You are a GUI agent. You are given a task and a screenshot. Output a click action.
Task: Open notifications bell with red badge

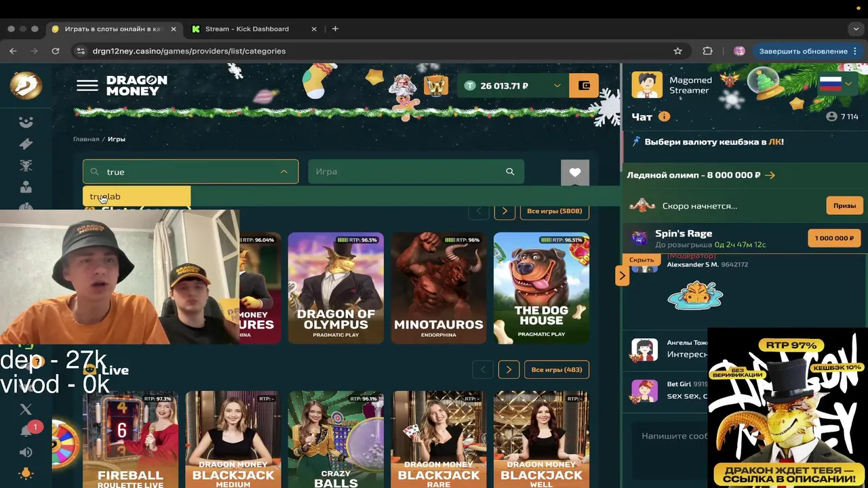(x=27, y=430)
